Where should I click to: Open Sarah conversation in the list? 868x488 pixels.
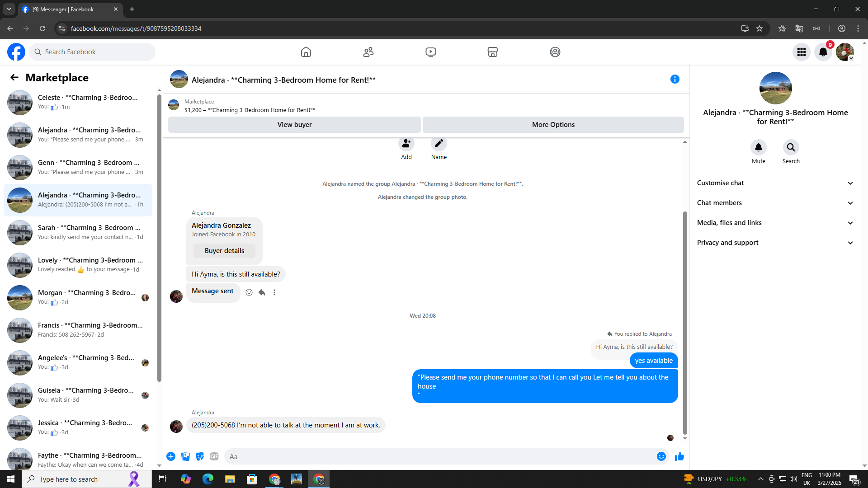click(78, 233)
